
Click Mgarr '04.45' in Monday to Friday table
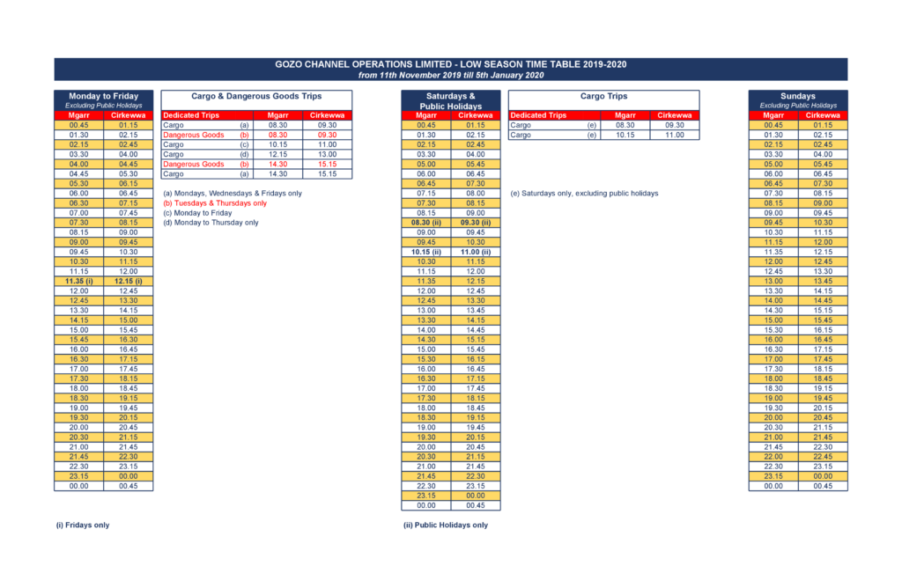[78, 174]
